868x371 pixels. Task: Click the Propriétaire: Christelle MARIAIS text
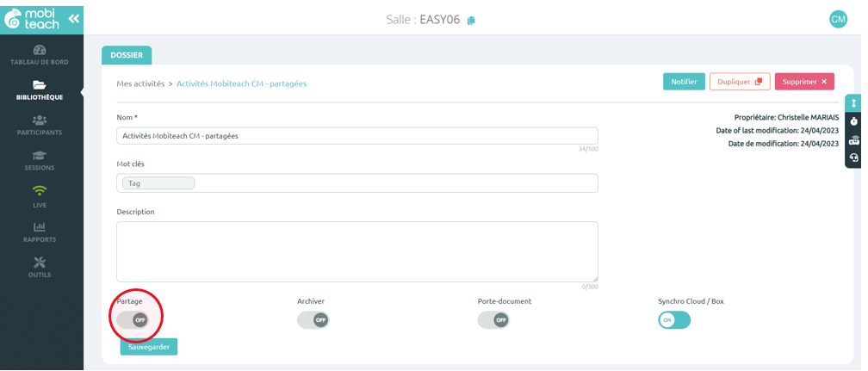click(x=786, y=118)
